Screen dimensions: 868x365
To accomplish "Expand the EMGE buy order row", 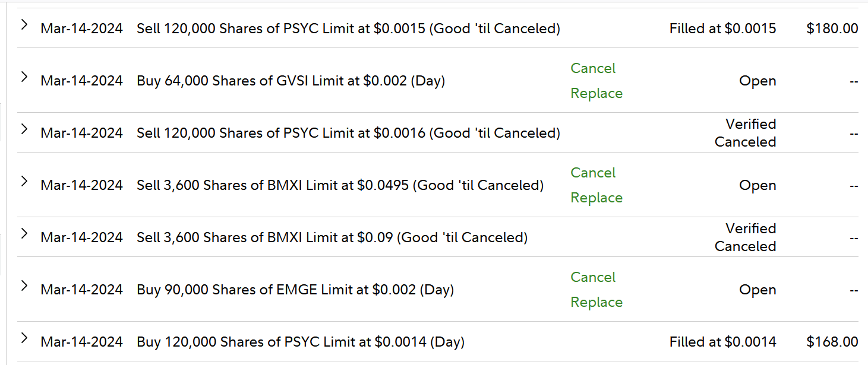I will 24,286.
